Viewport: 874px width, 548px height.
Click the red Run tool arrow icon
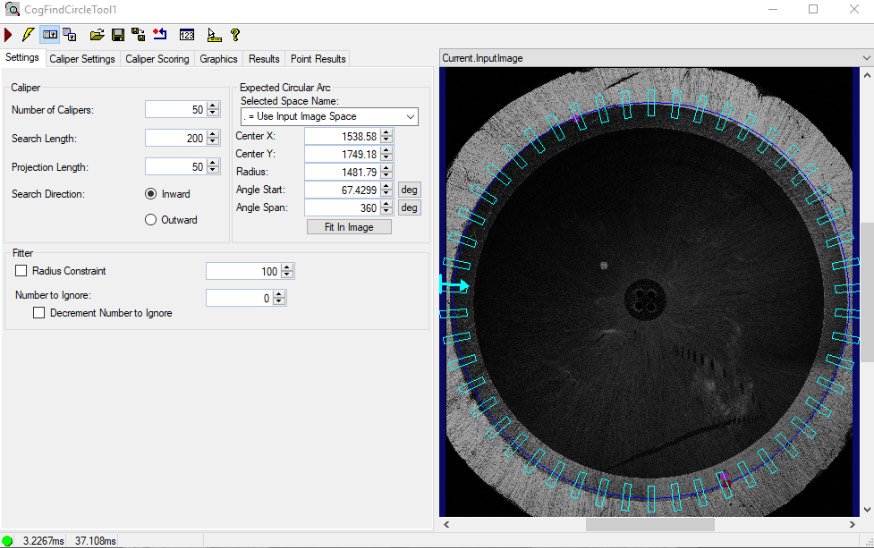tap(9, 35)
